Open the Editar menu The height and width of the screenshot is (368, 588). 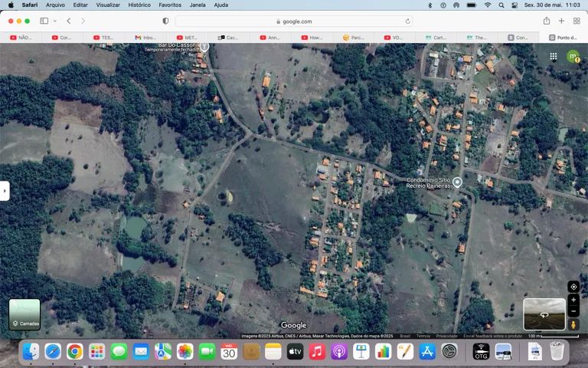80,5
